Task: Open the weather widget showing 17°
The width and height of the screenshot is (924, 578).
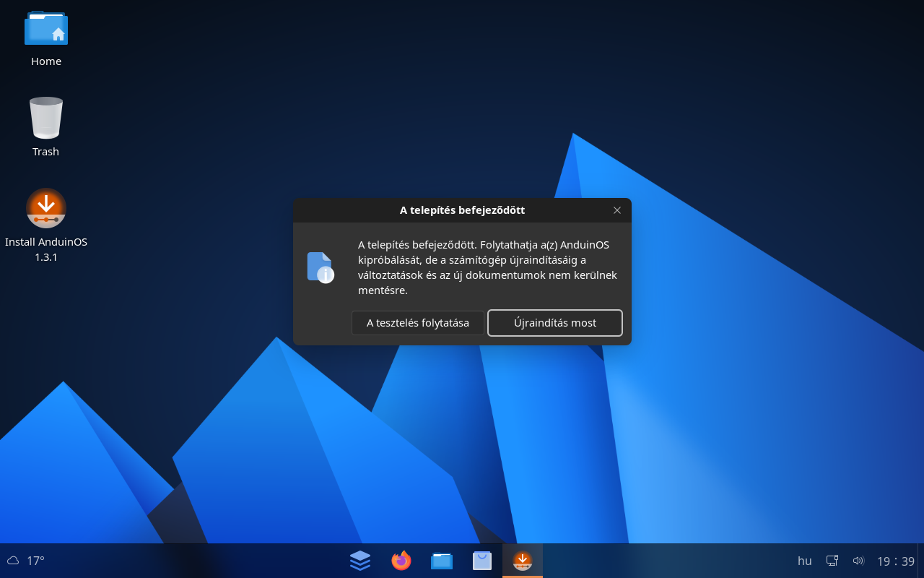Action: pyautogui.click(x=26, y=561)
